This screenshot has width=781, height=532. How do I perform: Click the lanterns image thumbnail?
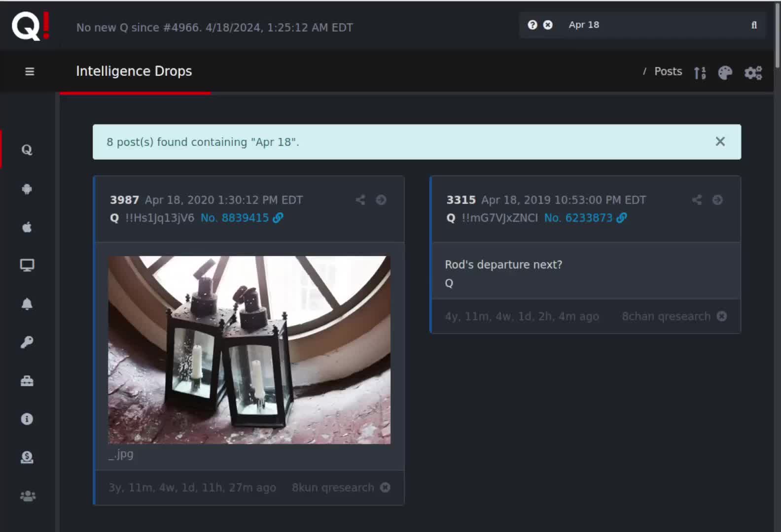point(249,350)
